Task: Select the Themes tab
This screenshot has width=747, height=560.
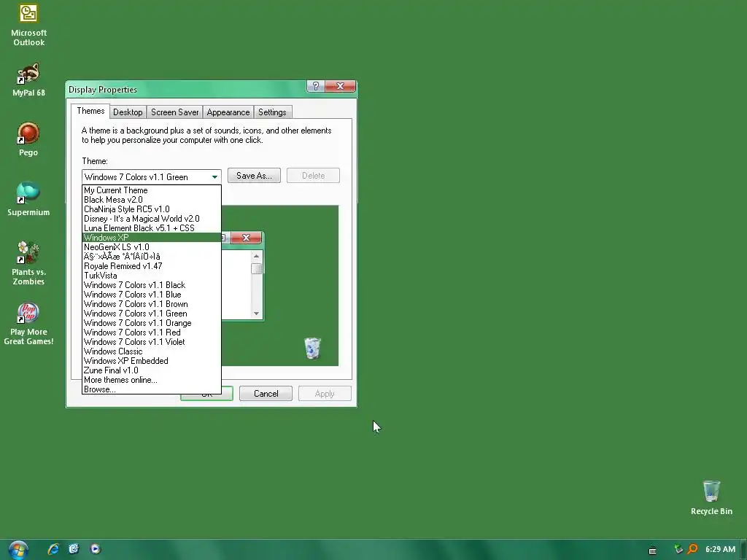Action: [x=90, y=111]
